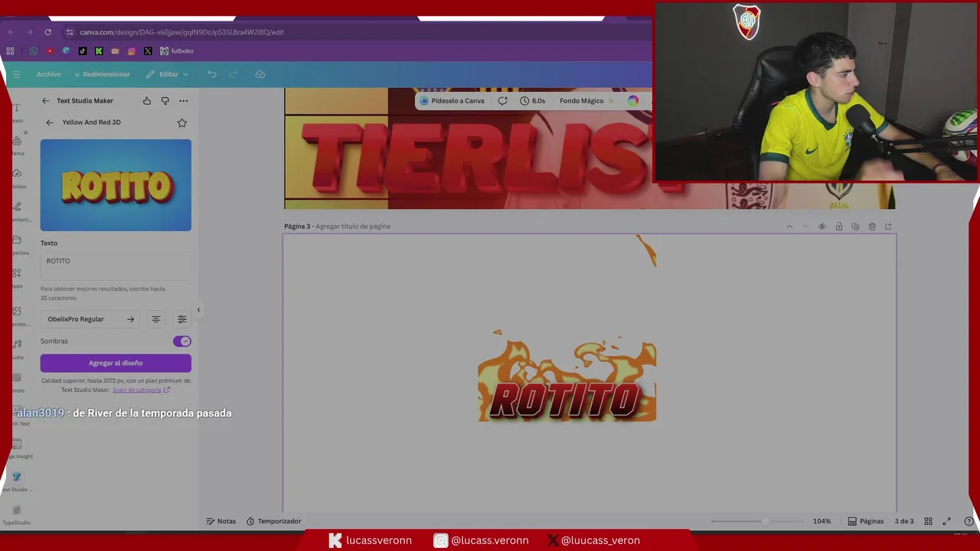
Task: Collapse the side panel with the arrow handle
Action: (198, 310)
